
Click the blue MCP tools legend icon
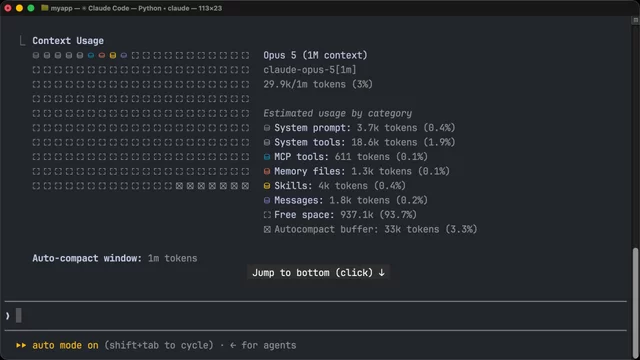(267, 157)
